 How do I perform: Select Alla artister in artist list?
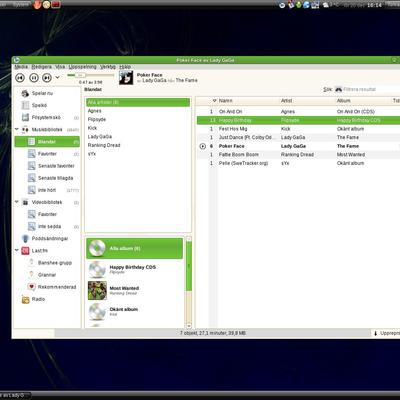pyautogui.click(x=138, y=102)
